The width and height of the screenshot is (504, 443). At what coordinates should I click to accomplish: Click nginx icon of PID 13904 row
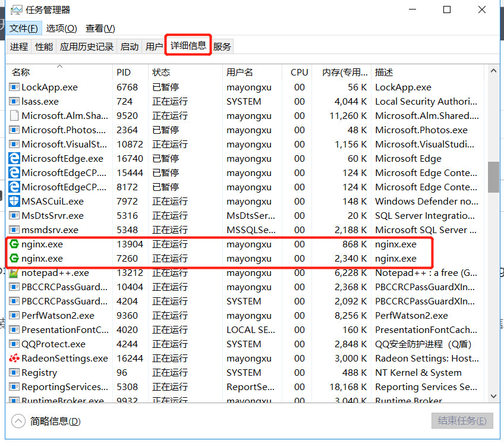pos(14,244)
